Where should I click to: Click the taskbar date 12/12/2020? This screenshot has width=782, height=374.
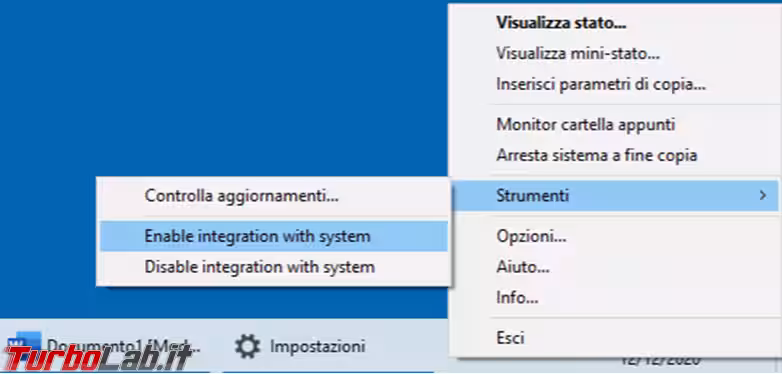tap(660, 360)
